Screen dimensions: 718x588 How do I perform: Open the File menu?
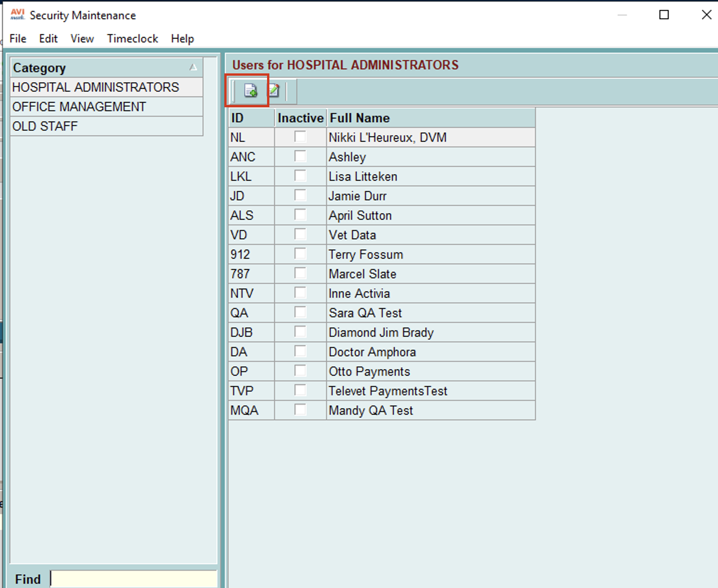pyautogui.click(x=18, y=39)
